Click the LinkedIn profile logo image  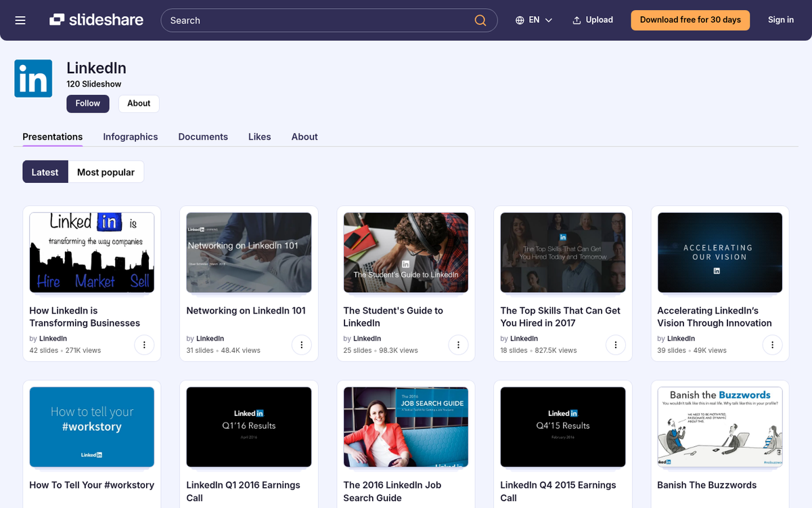pos(33,79)
